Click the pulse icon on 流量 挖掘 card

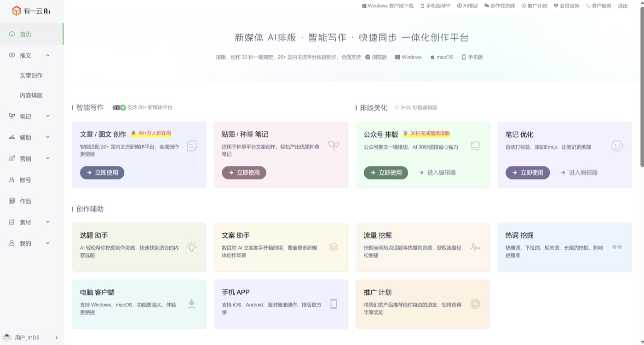(475, 247)
